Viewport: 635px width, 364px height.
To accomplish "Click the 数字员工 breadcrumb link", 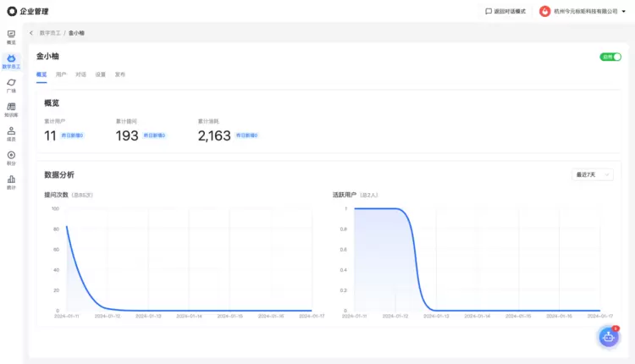I will pyautogui.click(x=49, y=32).
